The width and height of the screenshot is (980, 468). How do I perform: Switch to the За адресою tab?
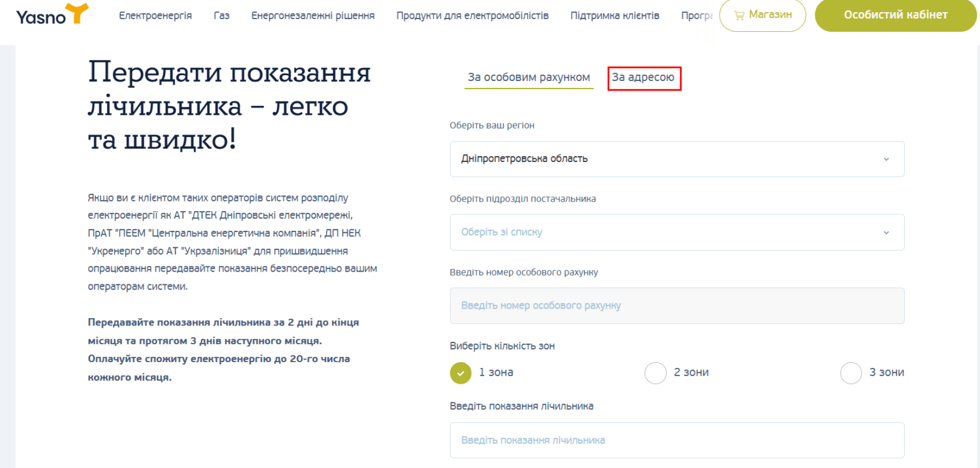pyautogui.click(x=644, y=78)
